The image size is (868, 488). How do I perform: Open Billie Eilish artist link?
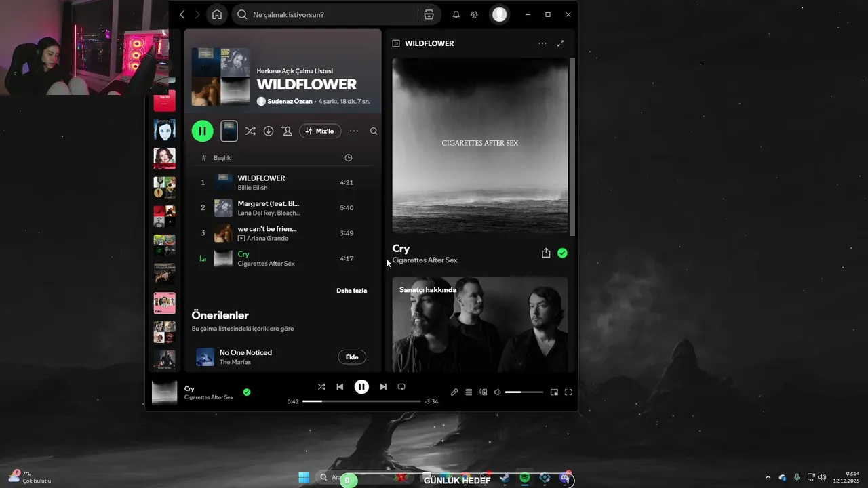(x=252, y=188)
